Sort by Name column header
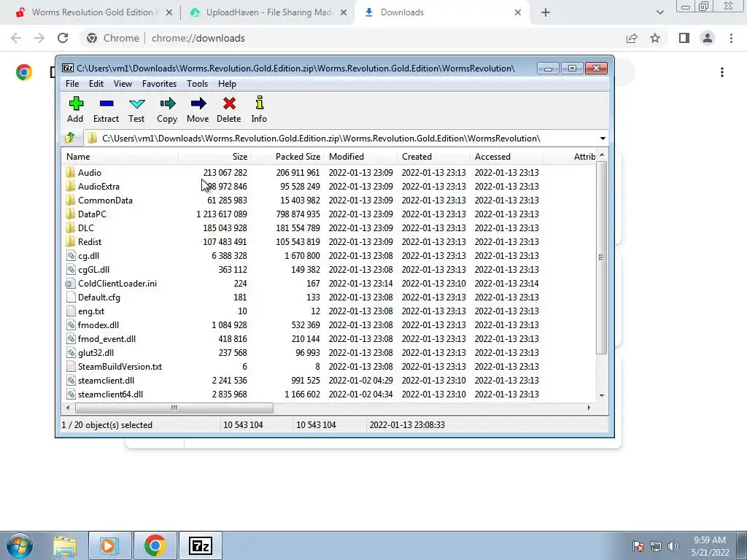The height and width of the screenshot is (560, 747). pos(120,157)
